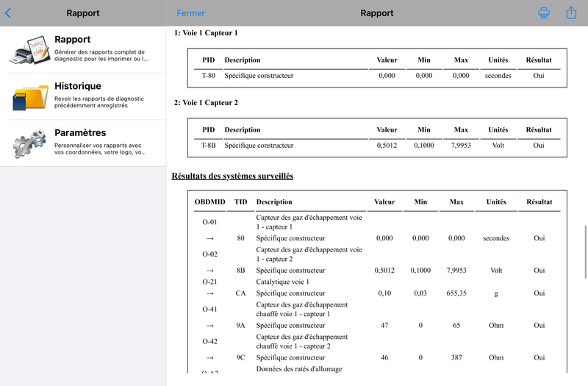Print the report using printer icon
This screenshot has height=386, width=588.
[544, 12]
